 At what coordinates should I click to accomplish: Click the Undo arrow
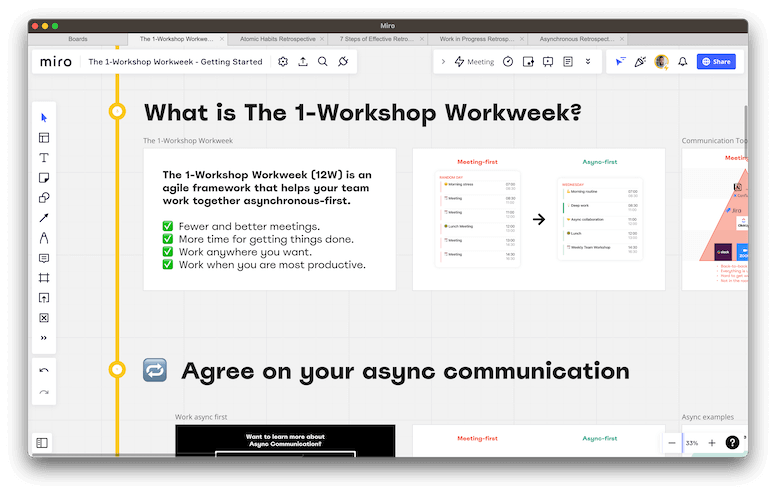point(44,371)
